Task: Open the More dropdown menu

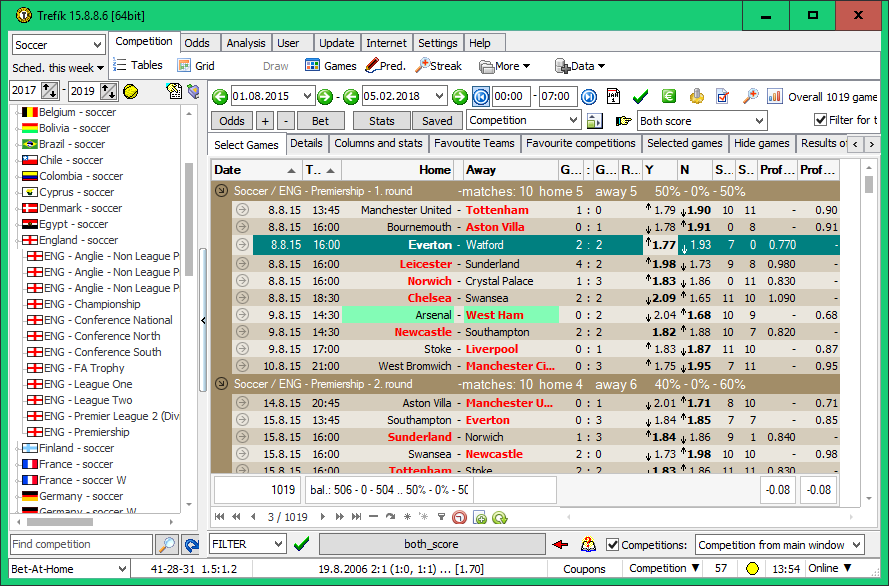Action: pyautogui.click(x=505, y=66)
